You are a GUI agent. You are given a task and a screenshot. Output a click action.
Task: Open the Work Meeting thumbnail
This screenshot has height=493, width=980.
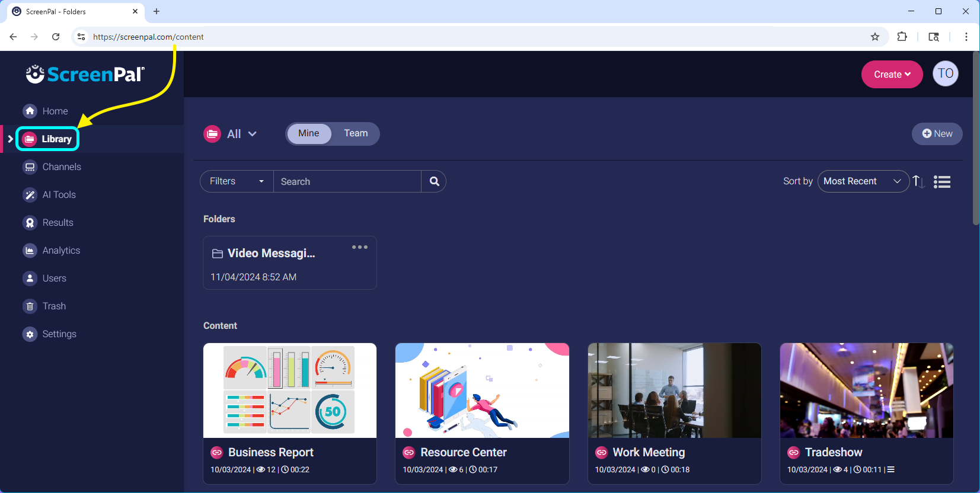[x=674, y=390]
